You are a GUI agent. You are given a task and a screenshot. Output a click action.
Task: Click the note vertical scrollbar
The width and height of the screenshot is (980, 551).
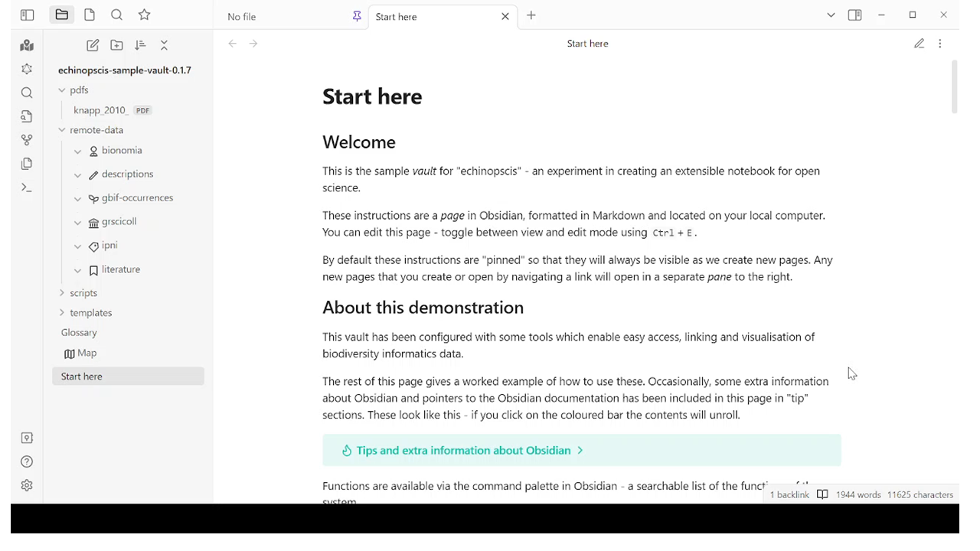tap(954, 87)
